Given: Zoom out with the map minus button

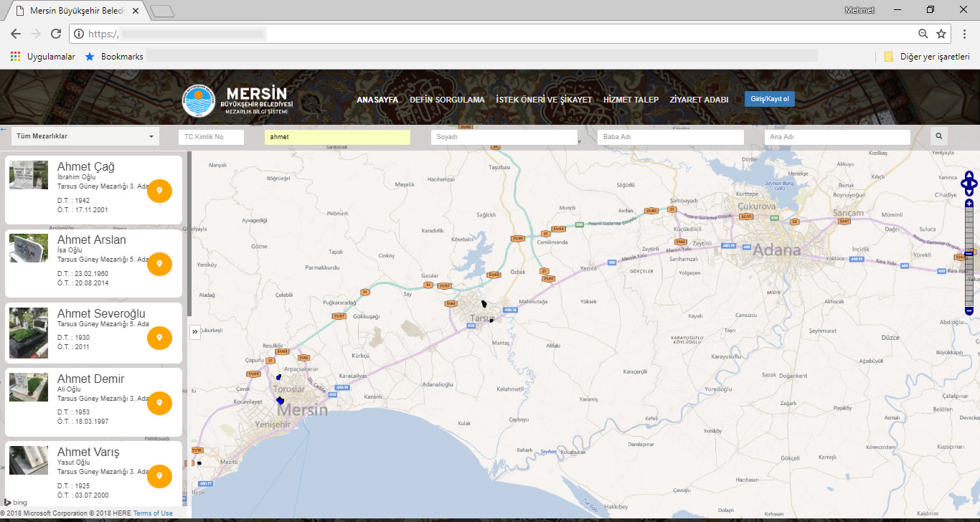Looking at the screenshot, I should coord(969,310).
